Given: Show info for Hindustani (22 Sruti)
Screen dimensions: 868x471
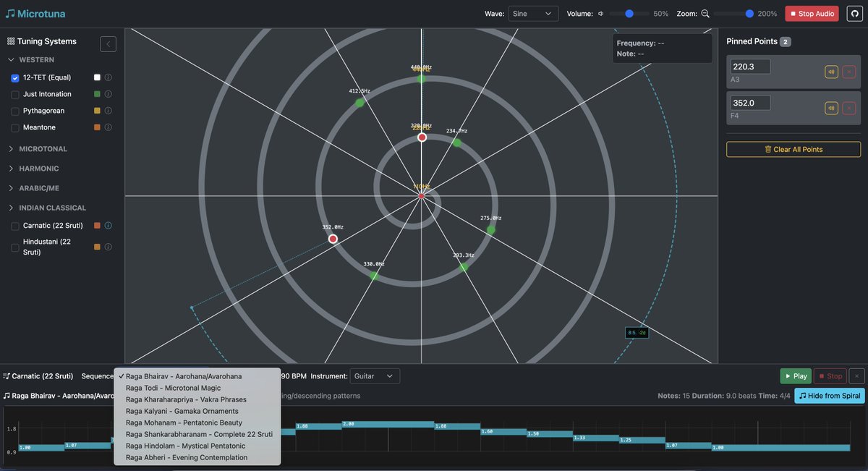Looking at the screenshot, I should coord(108,247).
